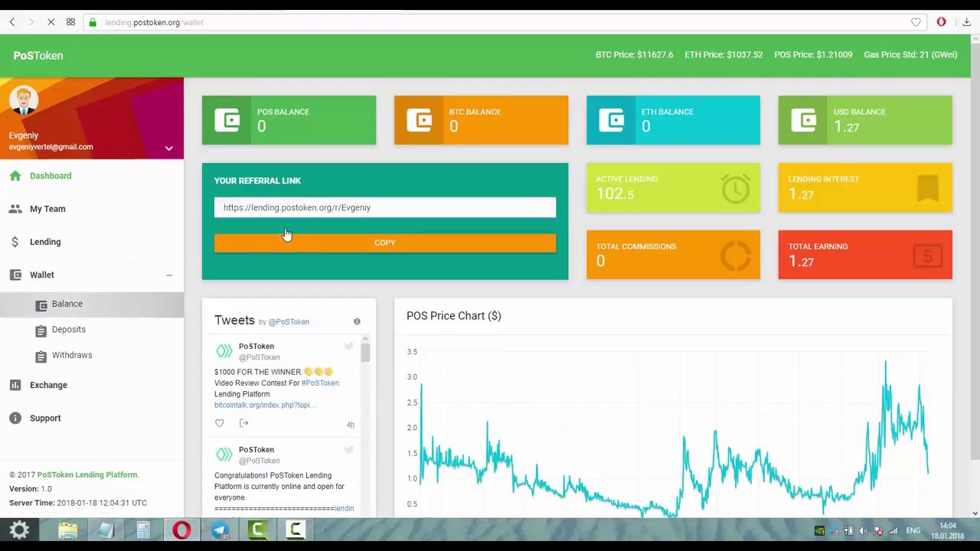Image resolution: width=980 pixels, height=551 pixels.
Task: Click the bookmark heart icon in address bar
Action: 916,22
